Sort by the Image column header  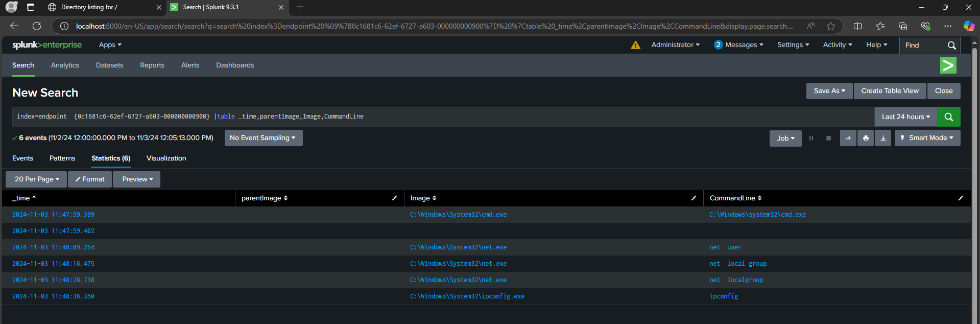[x=423, y=198]
